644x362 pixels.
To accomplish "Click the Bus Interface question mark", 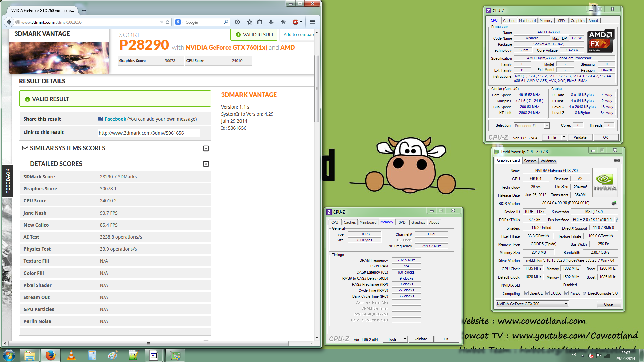I will pos(616,220).
